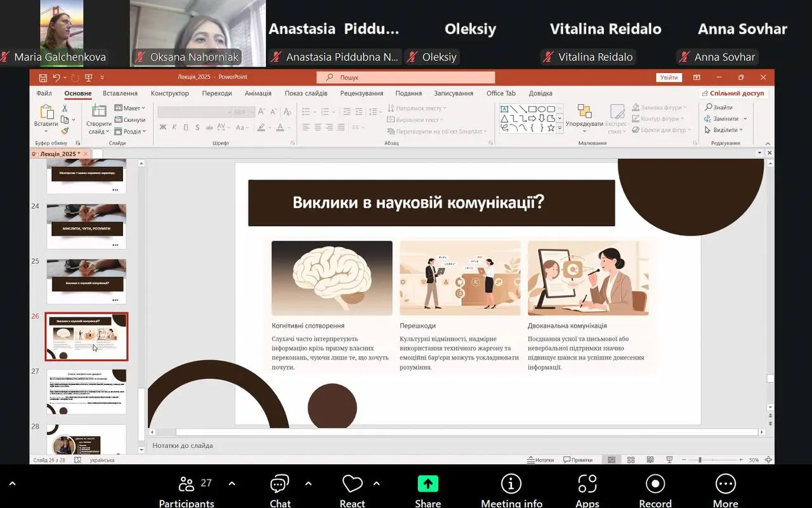812x508 pixels.
Task: Expand the Макет layout dropdown
Action: pos(131,109)
